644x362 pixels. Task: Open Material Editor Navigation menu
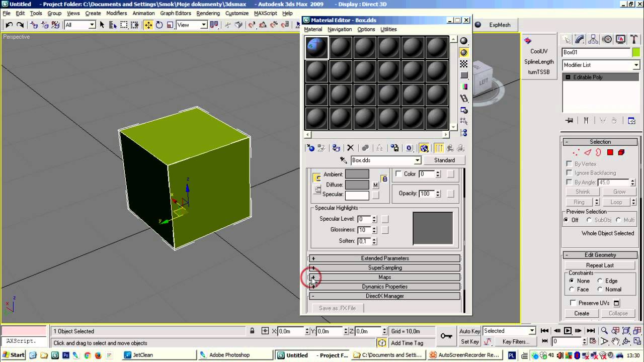[x=340, y=29]
